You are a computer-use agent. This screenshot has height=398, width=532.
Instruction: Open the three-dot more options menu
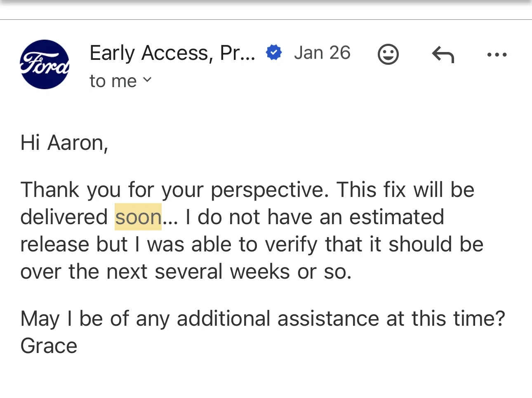497,54
